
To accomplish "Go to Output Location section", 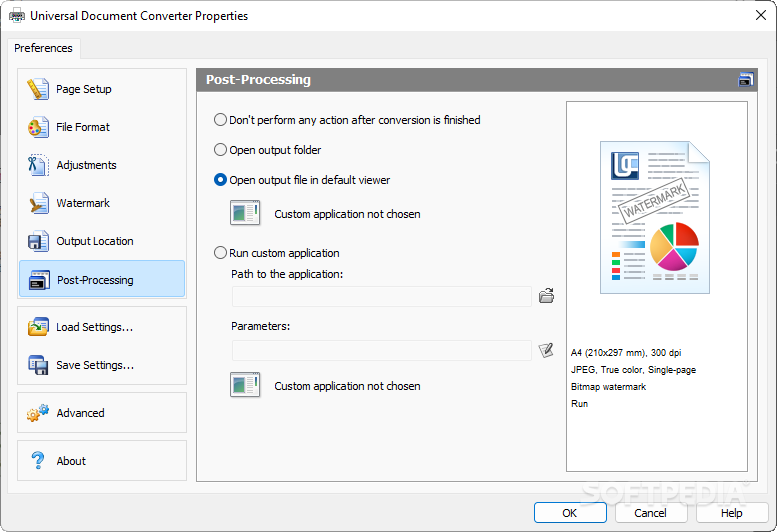I will 102,241.
